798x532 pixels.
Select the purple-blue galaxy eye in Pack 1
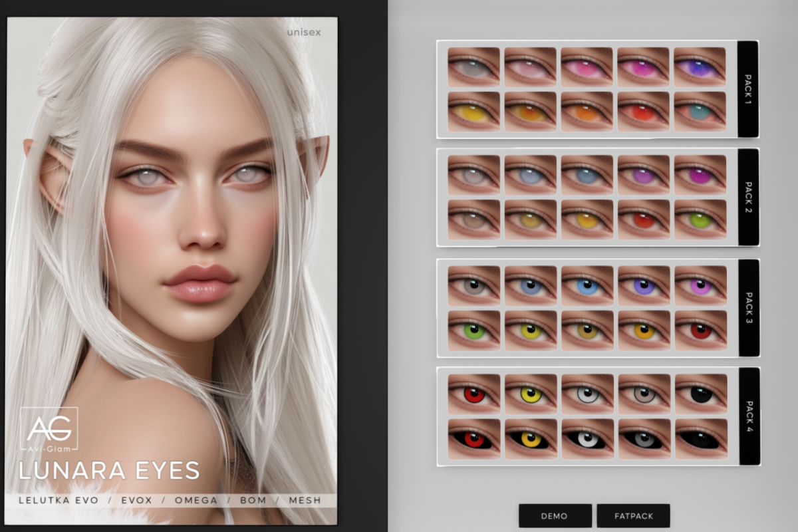700,67
